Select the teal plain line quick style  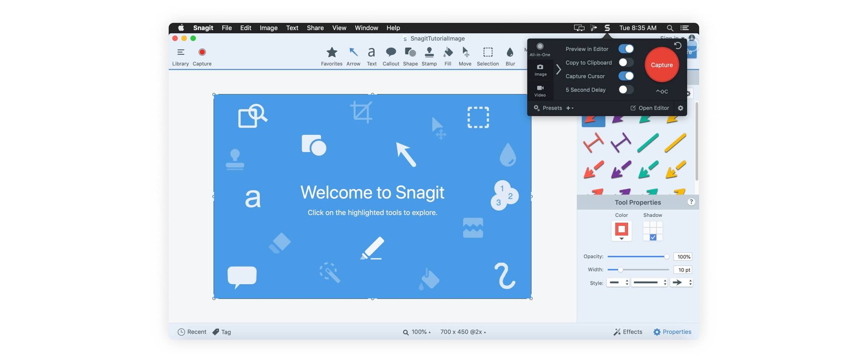[648, 143]
